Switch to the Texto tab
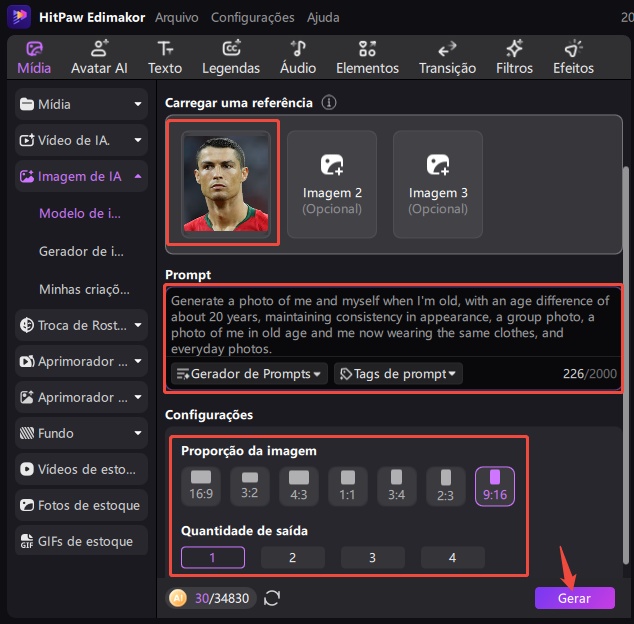 click(165, 57)
